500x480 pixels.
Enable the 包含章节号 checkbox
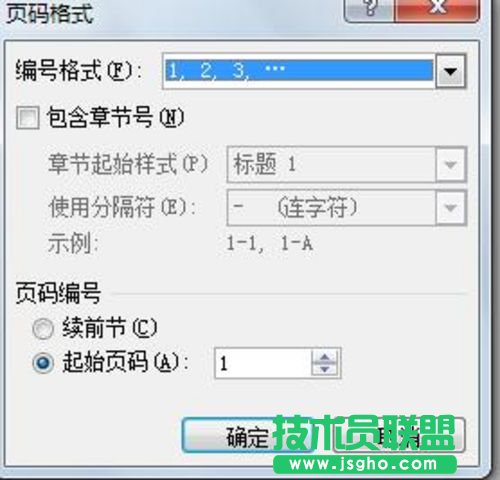click(x=28, y=118)
